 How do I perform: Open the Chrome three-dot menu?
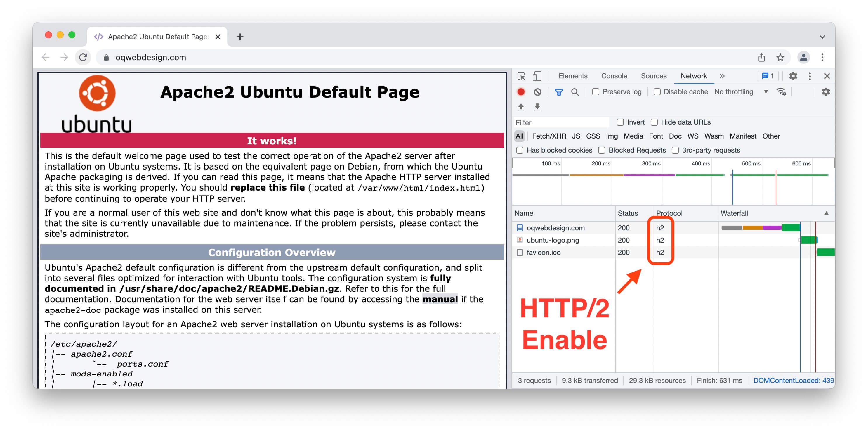click(x=822, y=57)
